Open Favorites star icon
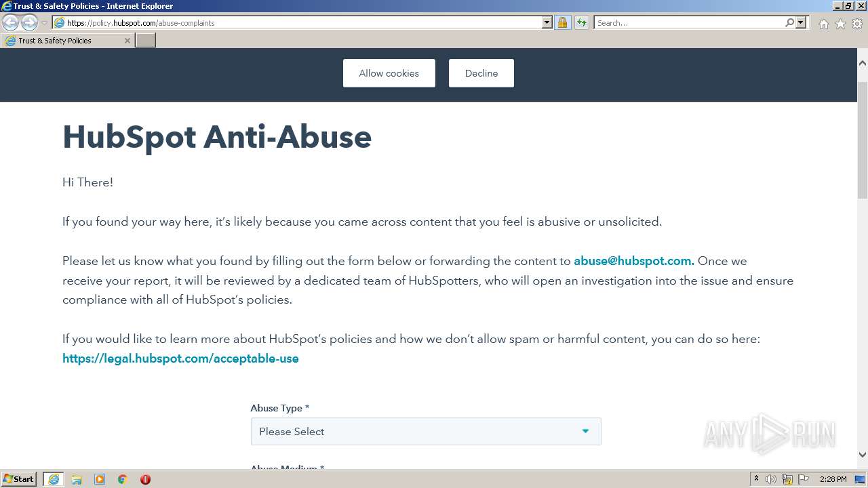 click(x=840, y=24)
